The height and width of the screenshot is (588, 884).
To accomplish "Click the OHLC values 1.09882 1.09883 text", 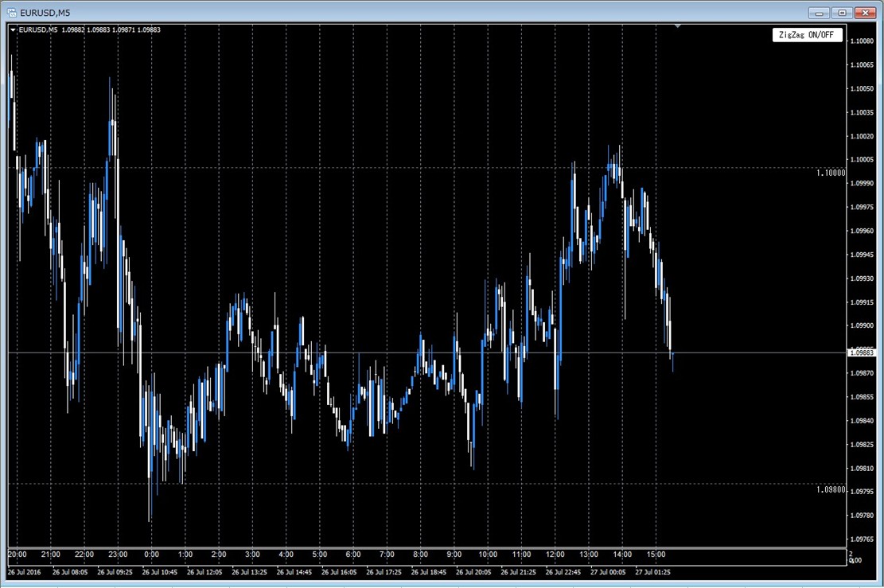I will 86,30.
